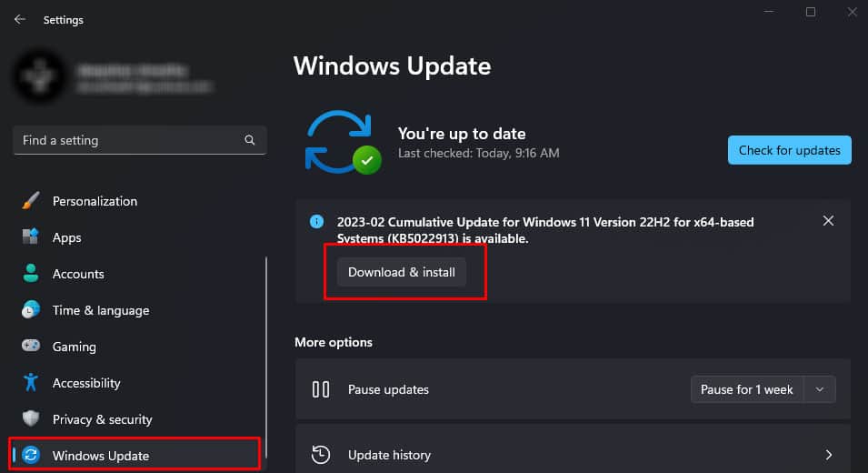Click Download & install button

[402, 272]
